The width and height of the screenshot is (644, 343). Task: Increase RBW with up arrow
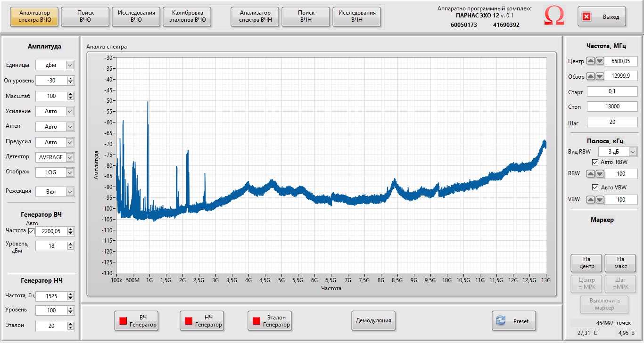coord(591,174)
